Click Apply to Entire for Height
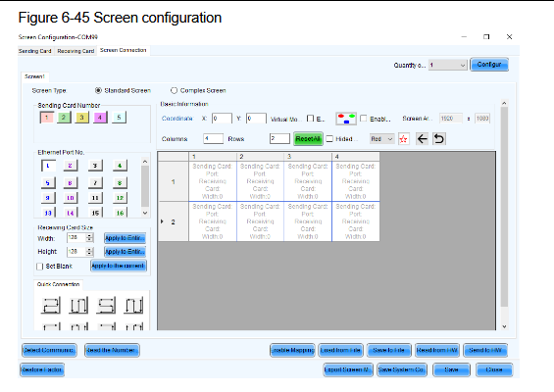 pos(125,252)
